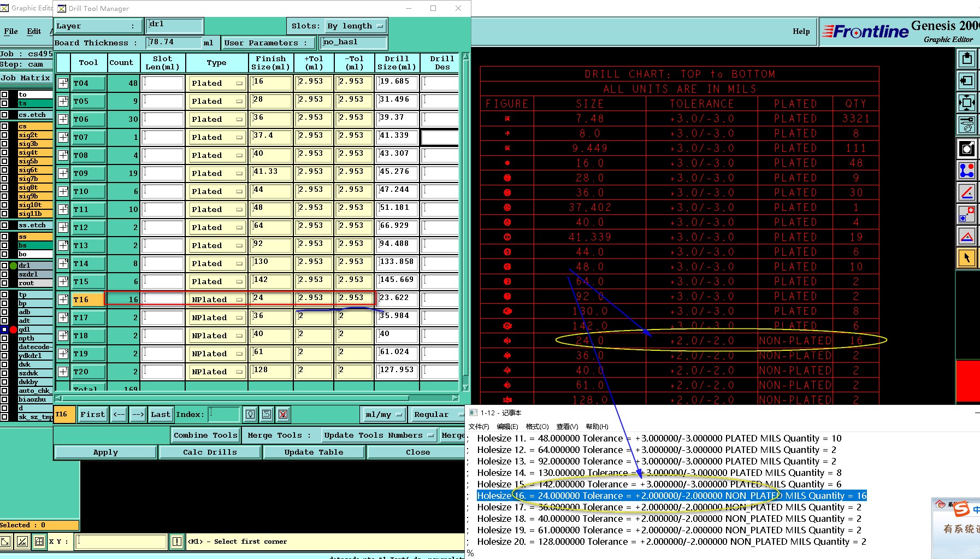
Task: Open the Slots 'By length' dropdown
Action: (356, 26)
